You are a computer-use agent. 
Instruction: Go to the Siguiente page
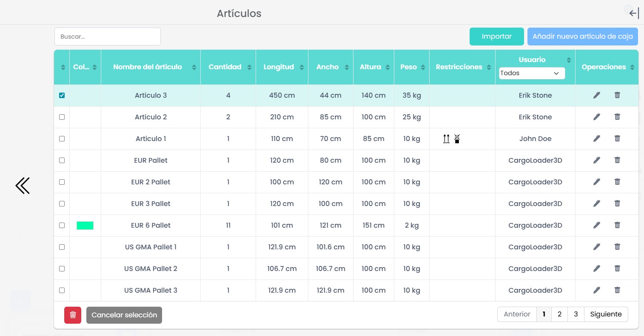click(606, 314)
